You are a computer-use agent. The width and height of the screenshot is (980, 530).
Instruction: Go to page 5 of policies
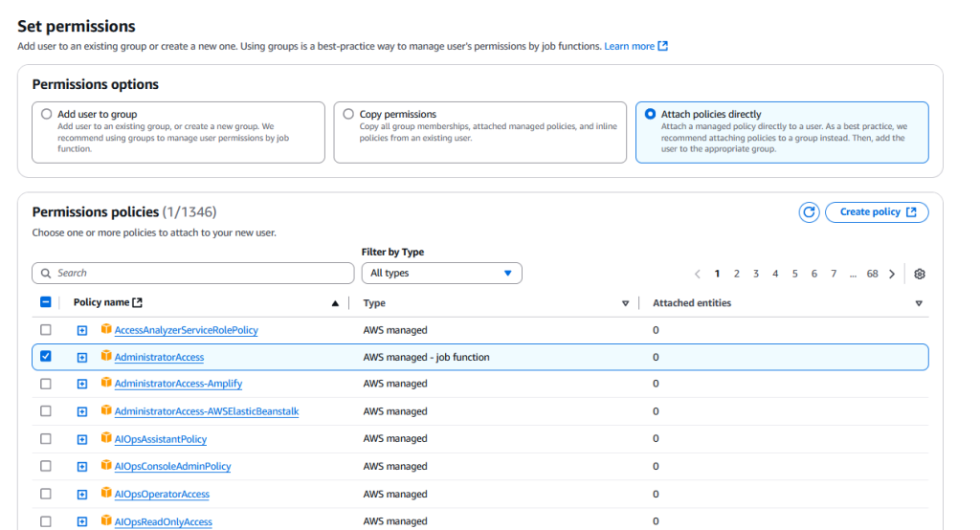(x=795, y=274)
